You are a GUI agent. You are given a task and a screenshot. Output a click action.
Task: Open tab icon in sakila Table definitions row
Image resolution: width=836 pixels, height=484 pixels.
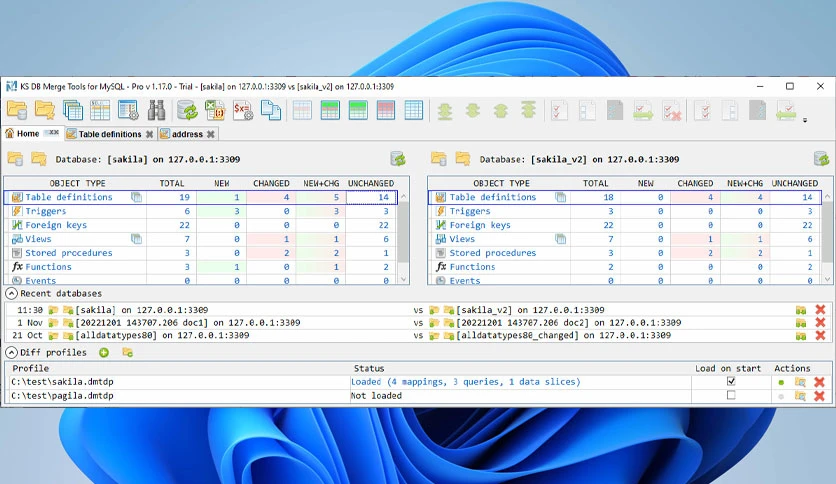(136, 197)
